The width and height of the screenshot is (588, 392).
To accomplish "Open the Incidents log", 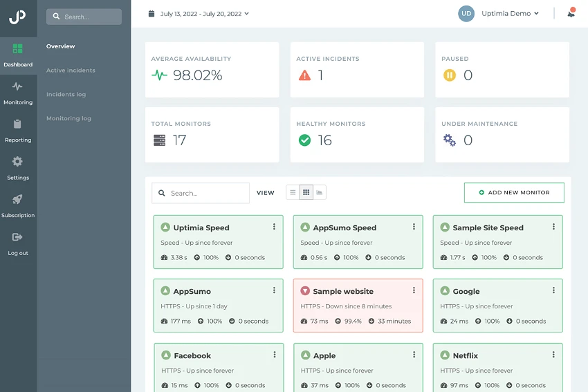I will 66,94.
